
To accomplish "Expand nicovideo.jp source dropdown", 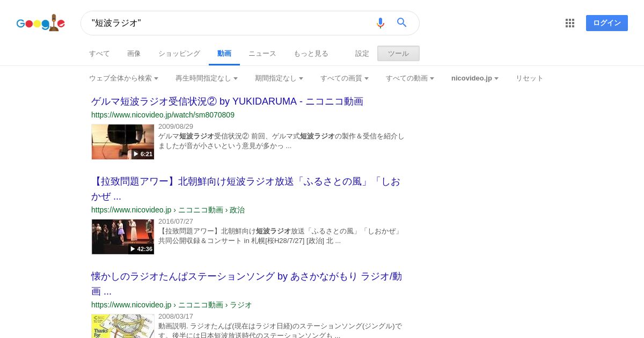I will point(475,78).
